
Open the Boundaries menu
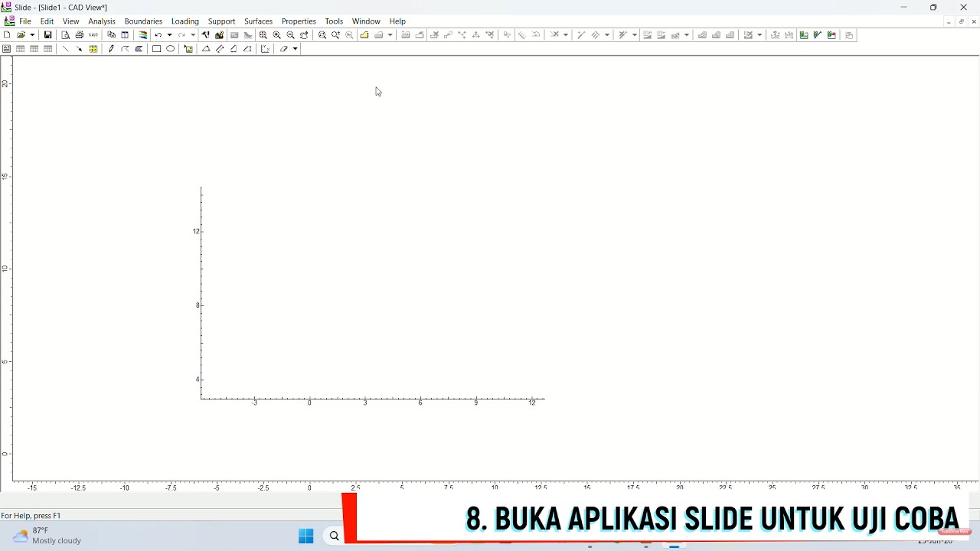tap(144, 21)
